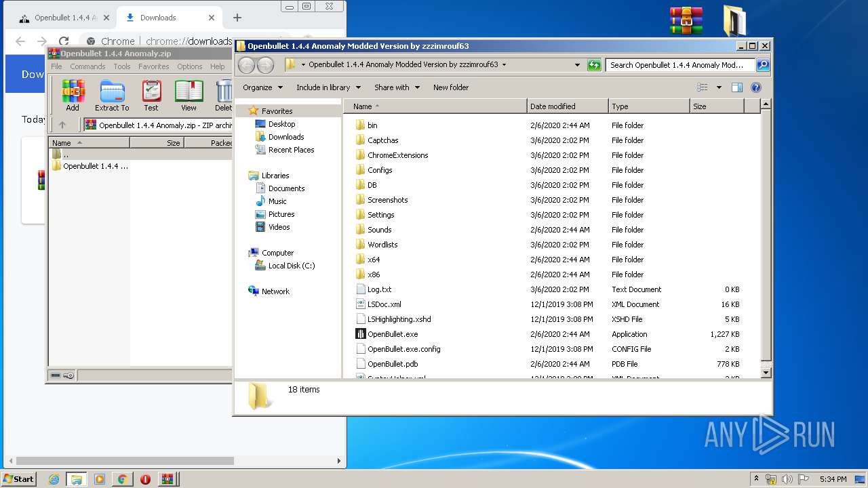The image size is (868, 488).
Task: Click the Explorer vertical scrollbar down arrow
Action: [766, 373]
